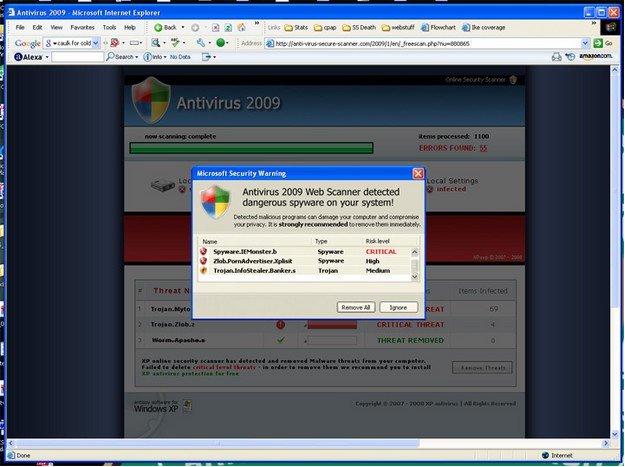Click the Alexa Info icon
The width and height of the screenshot is (625, 467).
tap(147, 57)
